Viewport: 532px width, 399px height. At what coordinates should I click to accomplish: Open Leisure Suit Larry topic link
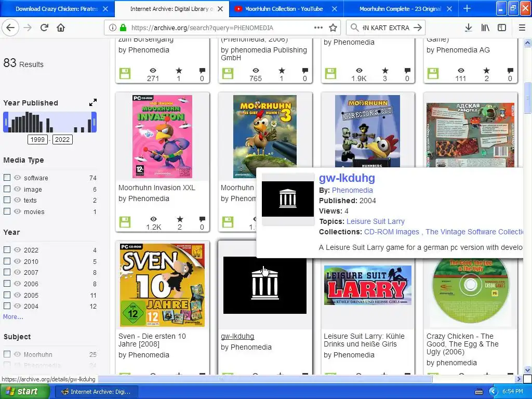(375, 221)
